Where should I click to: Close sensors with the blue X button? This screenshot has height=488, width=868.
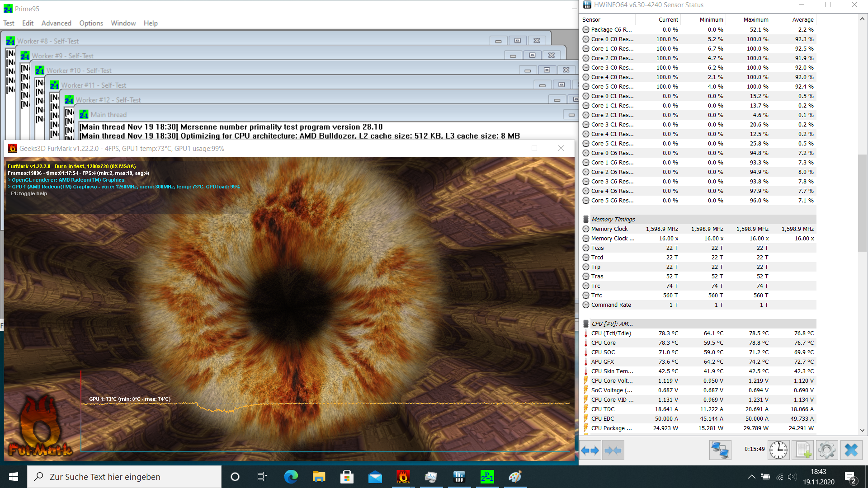coord(851,450)
